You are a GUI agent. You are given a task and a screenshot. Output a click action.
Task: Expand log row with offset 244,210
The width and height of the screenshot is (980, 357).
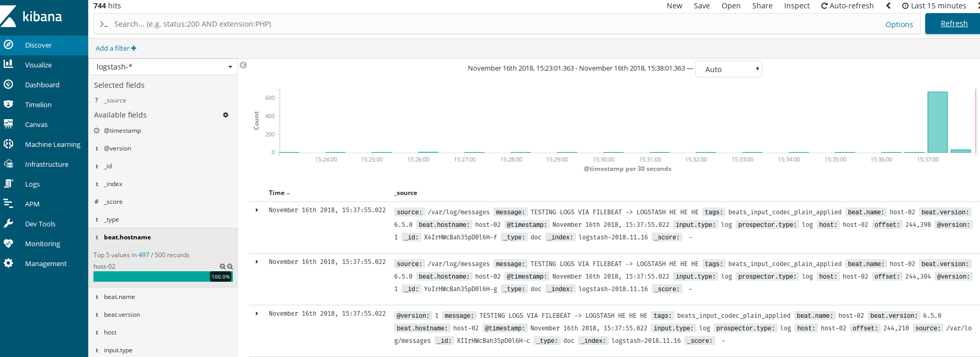[x=257, y=314]
